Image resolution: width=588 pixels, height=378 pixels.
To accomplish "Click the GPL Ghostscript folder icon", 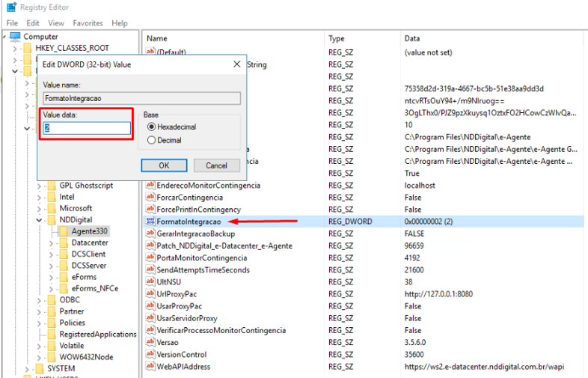I will pyautogui.click(x=52, y=185).
